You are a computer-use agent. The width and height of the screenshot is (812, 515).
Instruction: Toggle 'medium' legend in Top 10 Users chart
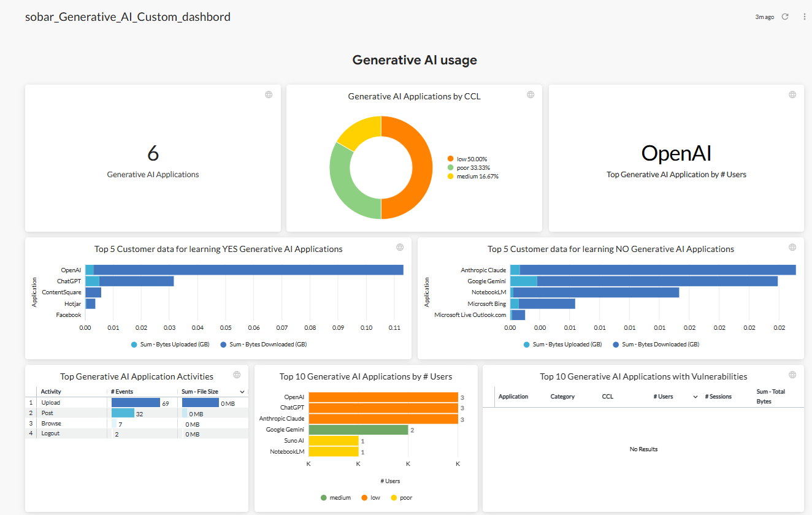pyautogui.click(x=335, y=498)
